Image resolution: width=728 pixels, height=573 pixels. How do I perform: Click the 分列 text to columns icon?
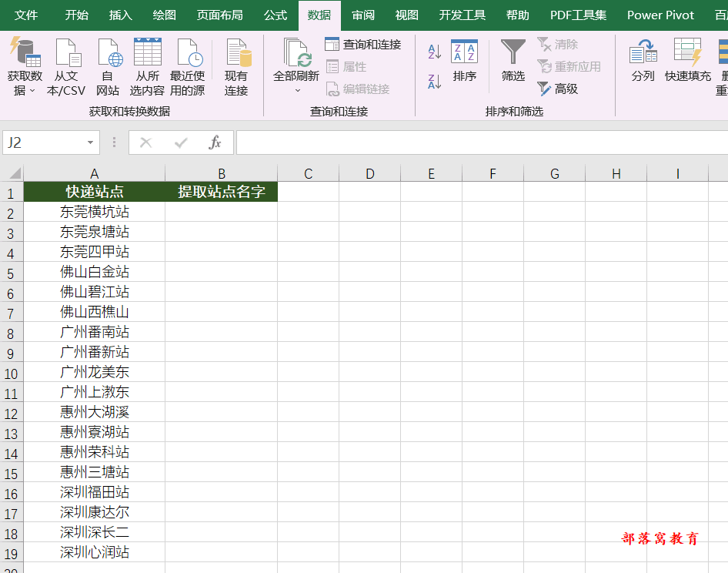pyautogui.click(x=643, y=52)
